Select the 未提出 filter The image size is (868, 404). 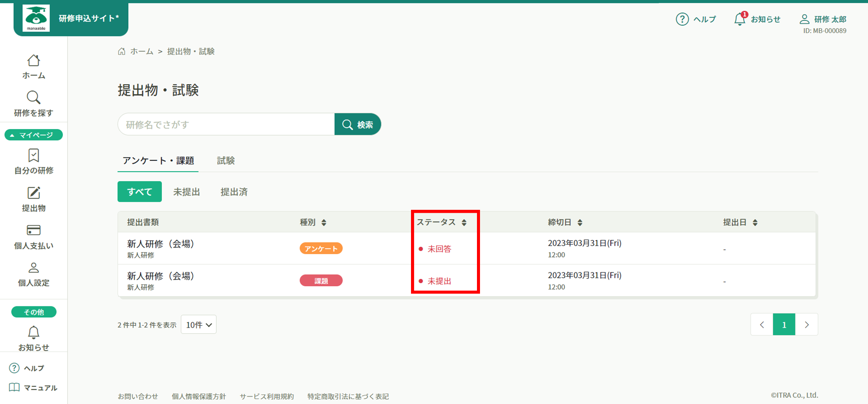tap(187, 192)
